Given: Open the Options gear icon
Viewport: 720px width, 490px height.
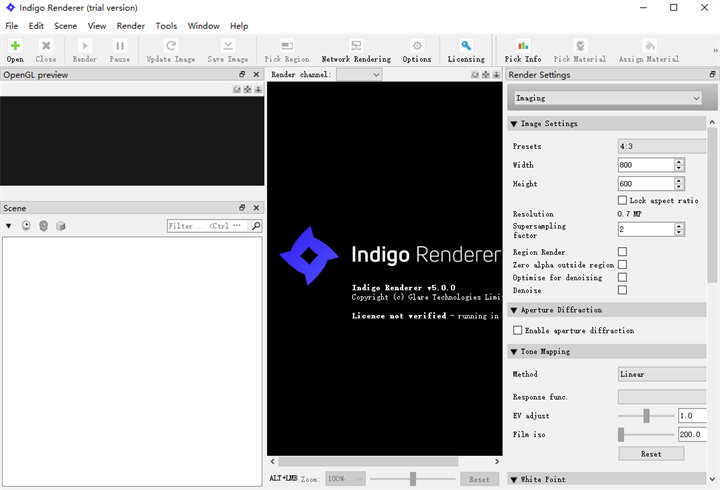Looking at the screenshot, I should 417,45.
